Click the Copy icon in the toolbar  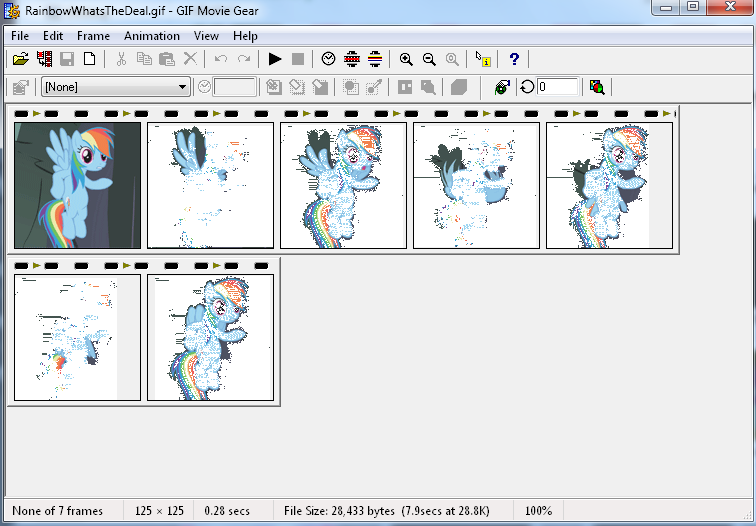tap(144, 59)
